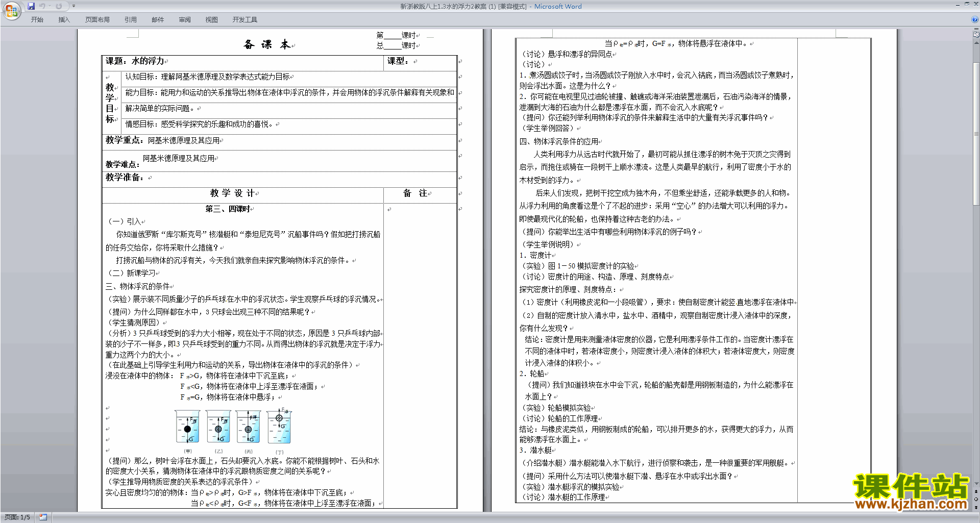Open the 开始 ribbon tab
Image resolution: width=980 pixels, height=523 pixels.
click(x=37, y=20)
